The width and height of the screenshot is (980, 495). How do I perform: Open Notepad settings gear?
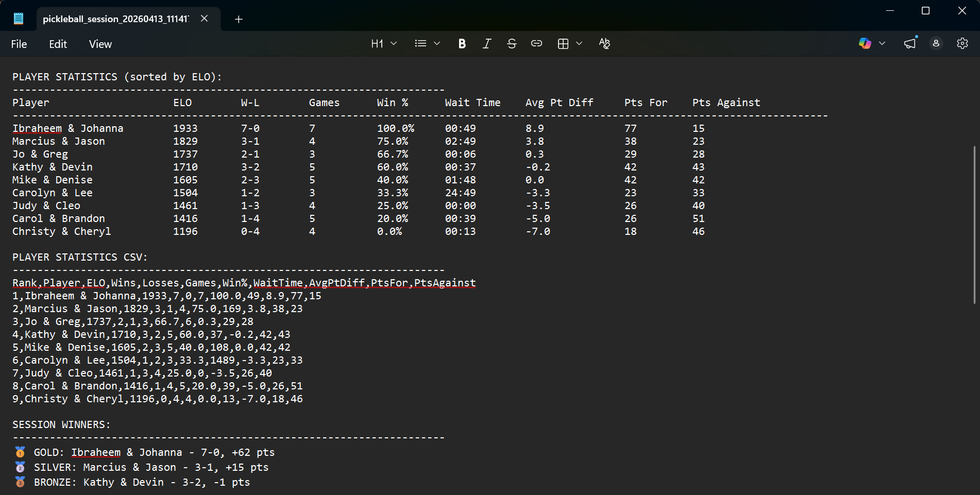pos(962,43)
